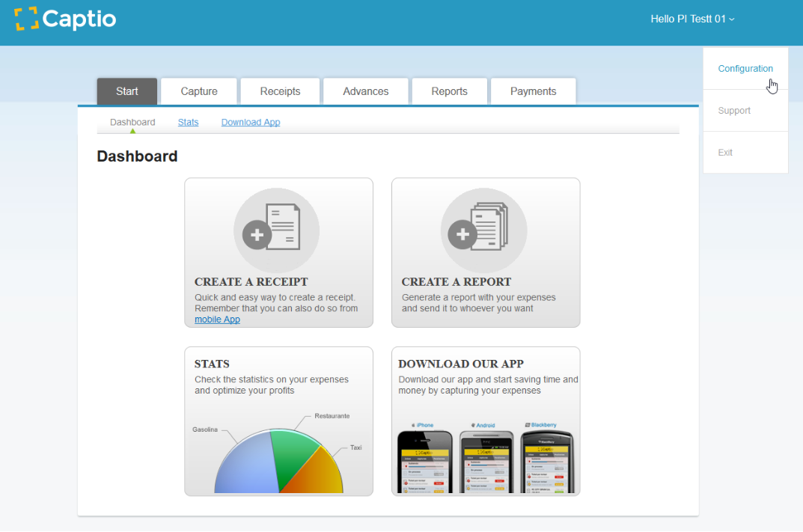Click the Download App sub-navigation link
The height and width of the screenshot is (532, 803).
click(251, 122)
